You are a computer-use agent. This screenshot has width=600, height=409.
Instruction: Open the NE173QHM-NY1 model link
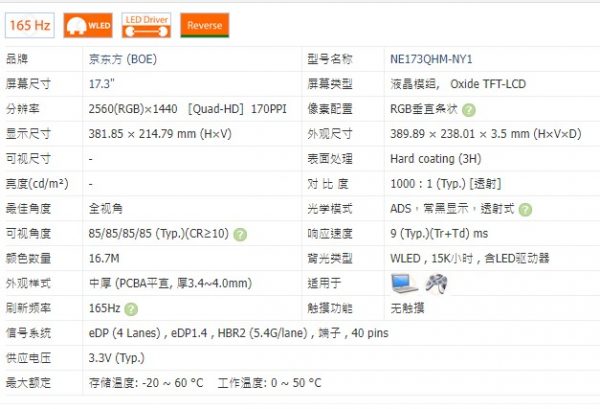point(431,59)
